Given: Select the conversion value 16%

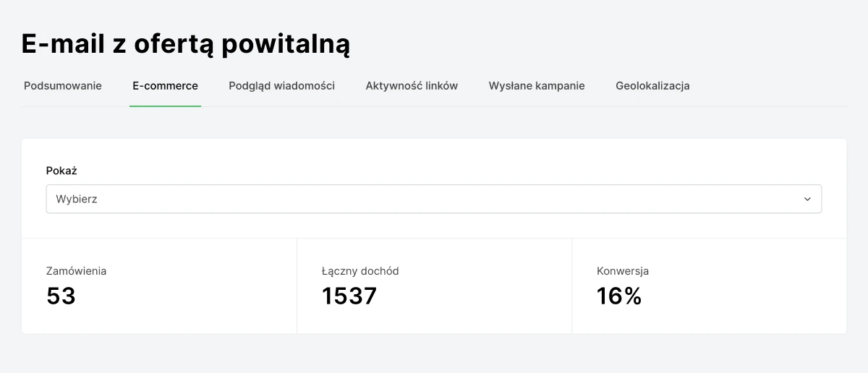Looking at the screenshot, I should pos(619,296).
